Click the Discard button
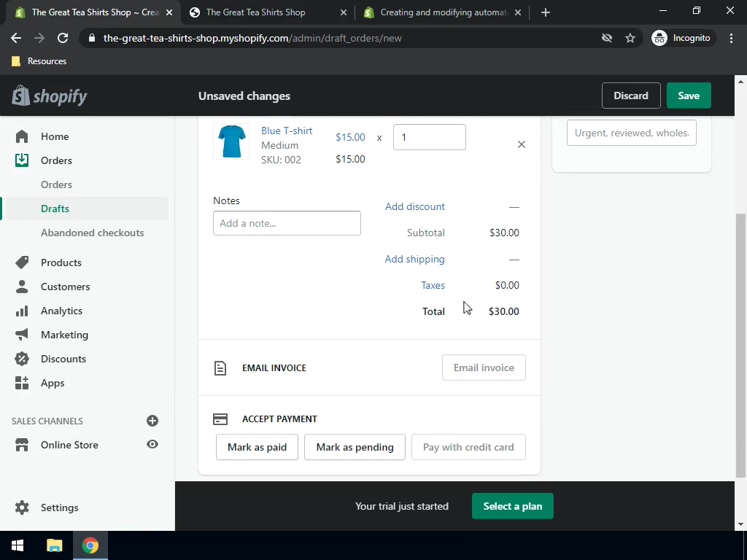747x560 pixels. tap(631, 96)
